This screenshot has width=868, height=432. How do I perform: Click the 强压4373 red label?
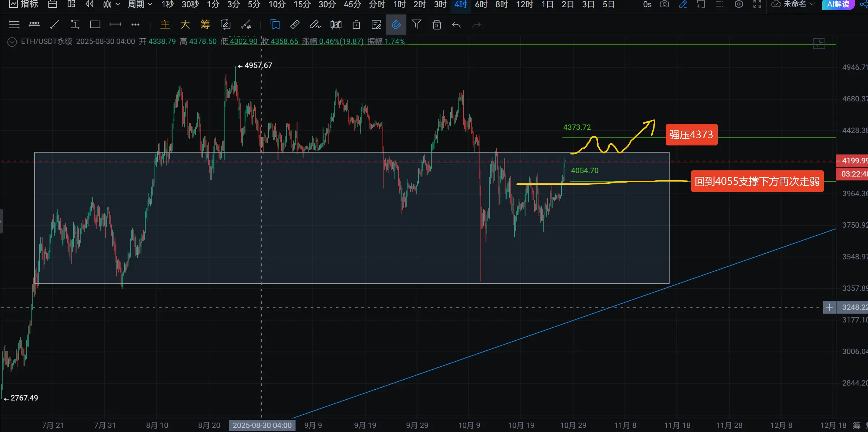(691, 135)
